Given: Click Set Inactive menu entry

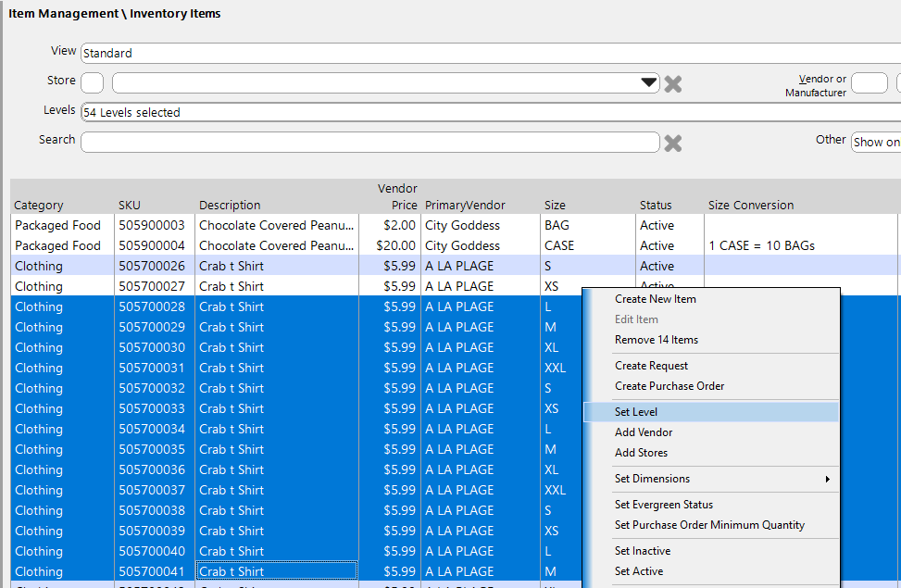Looking at the screenshot, I should pyautogui.click(x=642, y=551).
